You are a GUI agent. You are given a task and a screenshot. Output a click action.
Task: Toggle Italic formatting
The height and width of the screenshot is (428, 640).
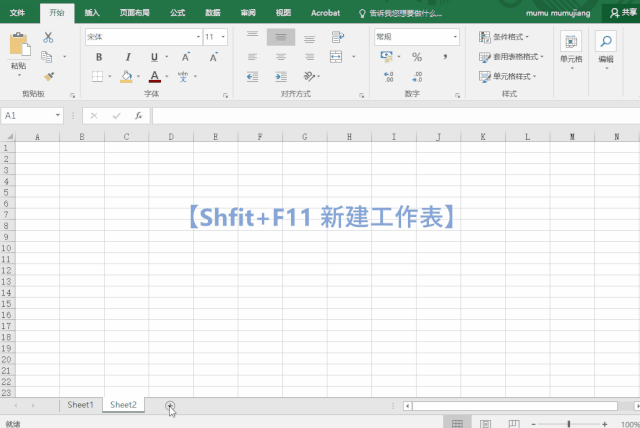(x=128, y=57)
